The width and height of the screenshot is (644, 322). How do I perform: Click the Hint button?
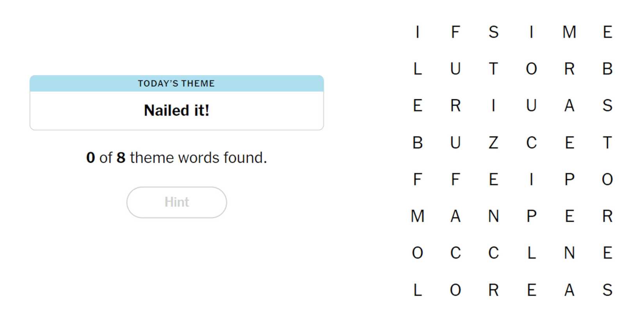click(x=176, y=202)
